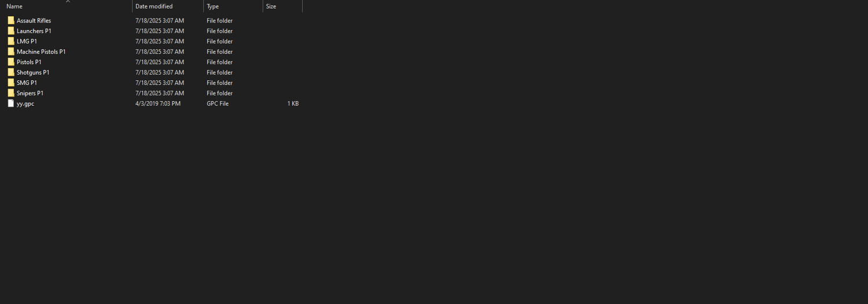Image resolution: width=868 pixels, height=304 pixels.
Task: Click the Shotguns P1 folder icon
Action: 10,72
